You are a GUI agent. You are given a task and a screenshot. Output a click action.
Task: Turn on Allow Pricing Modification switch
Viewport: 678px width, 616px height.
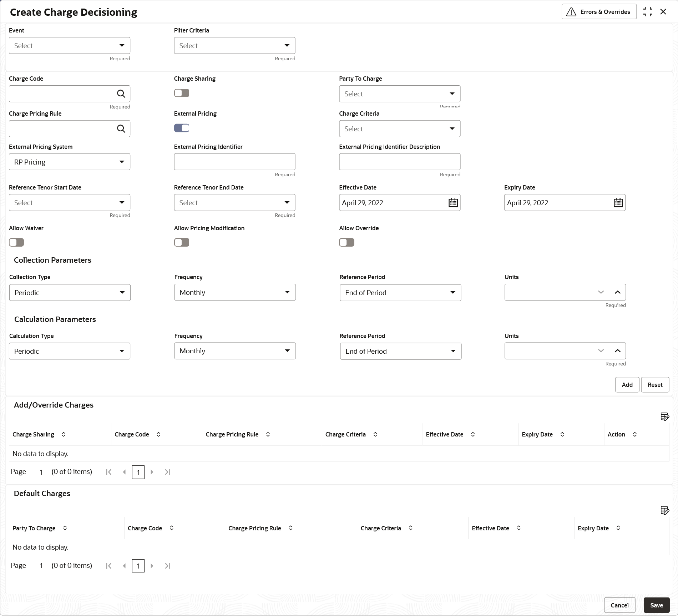tap(182, 243)
